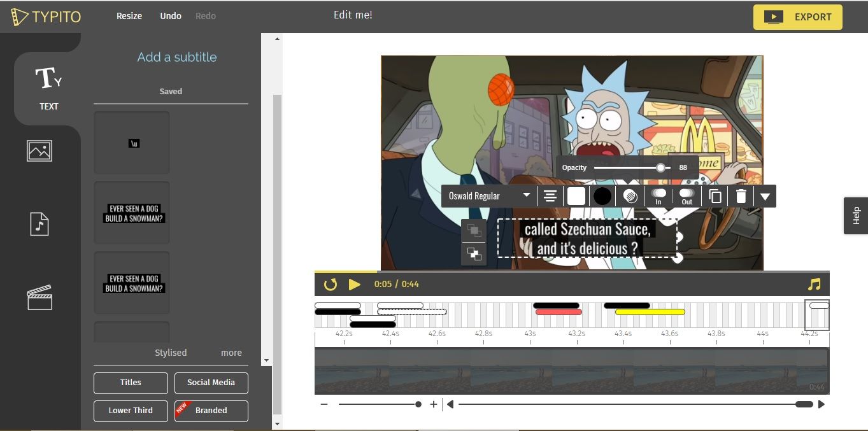Open the Help side tab

856,216
